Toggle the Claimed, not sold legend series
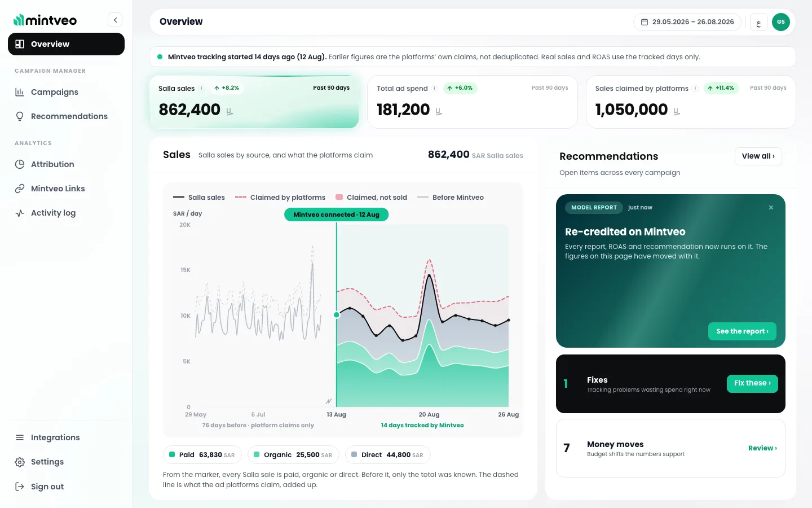 tap(371, 198)
